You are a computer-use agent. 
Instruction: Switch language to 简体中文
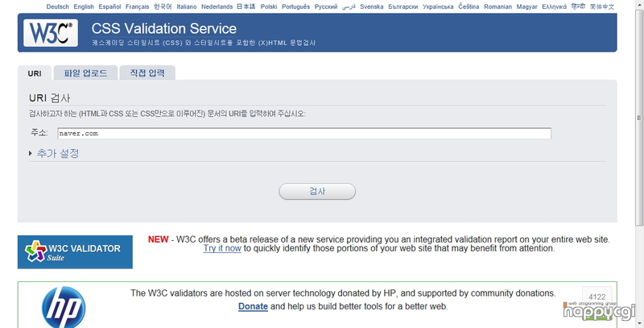point(602,6)
